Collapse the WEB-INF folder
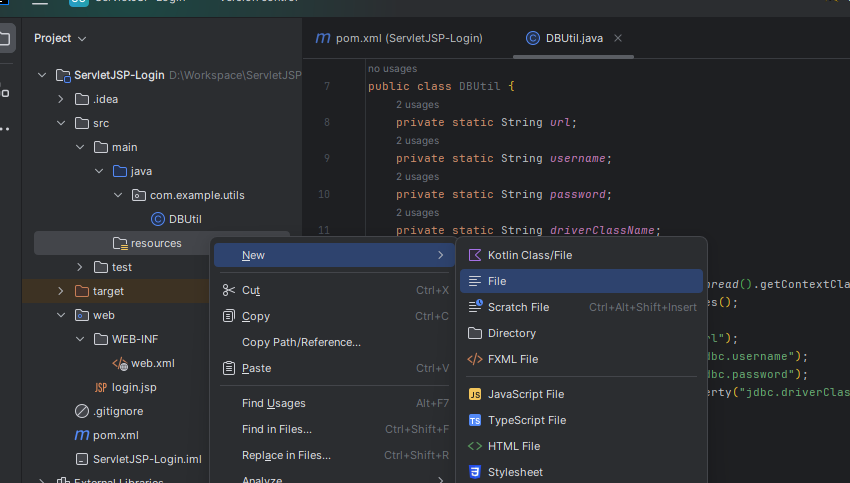Image resolution: width=850 pixels, height=483 pixels. 79,339
